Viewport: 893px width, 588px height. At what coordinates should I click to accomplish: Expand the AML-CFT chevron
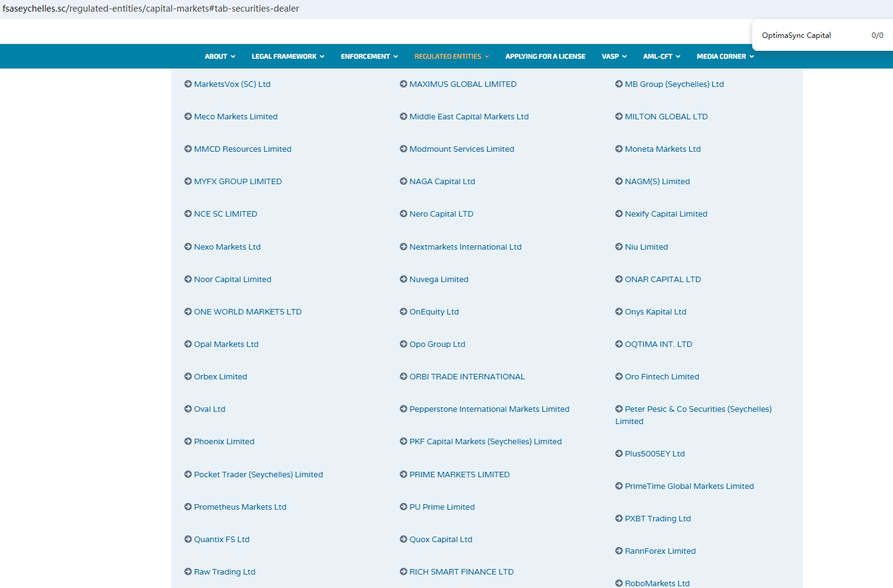click(678, 56)
